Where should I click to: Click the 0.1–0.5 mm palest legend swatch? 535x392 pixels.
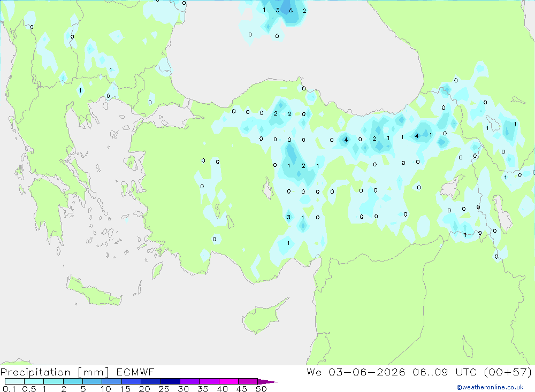[14, 381]
